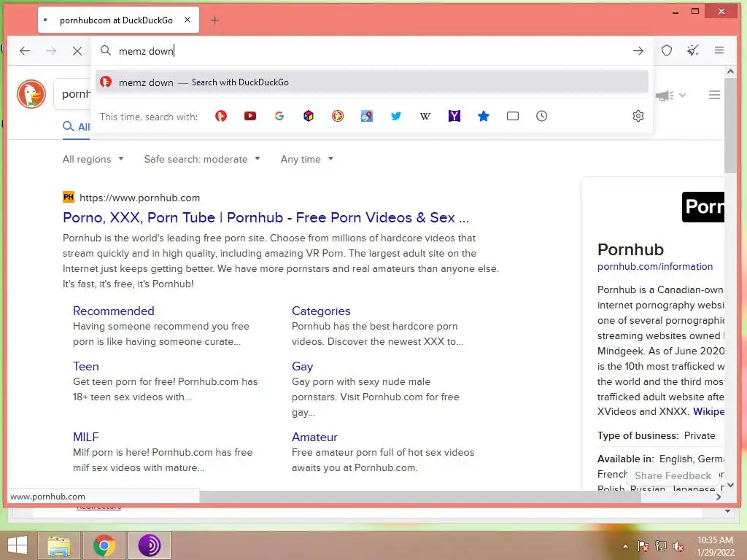
Task: Open search settings via the gear icon
Action: point(638,116)
